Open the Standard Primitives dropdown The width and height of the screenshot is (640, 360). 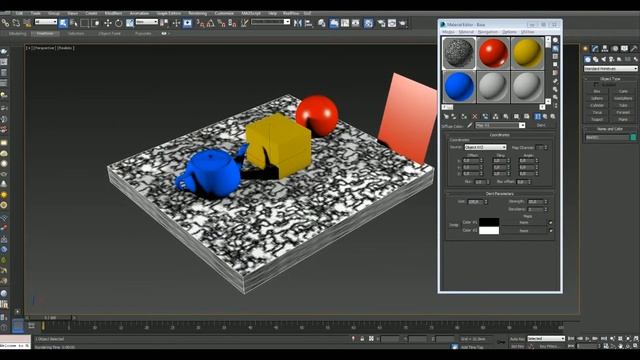[611, 69]
